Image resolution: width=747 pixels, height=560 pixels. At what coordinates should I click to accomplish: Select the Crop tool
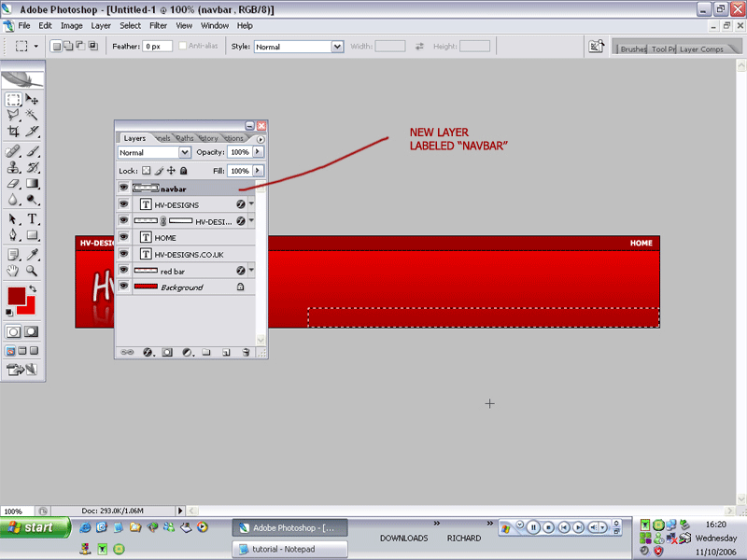(x=13, y=131)
